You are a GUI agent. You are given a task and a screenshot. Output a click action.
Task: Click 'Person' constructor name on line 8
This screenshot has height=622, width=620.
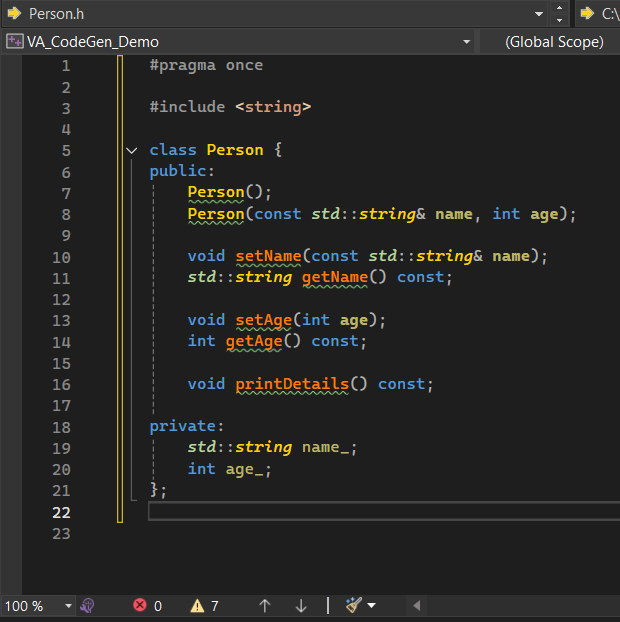(216, 214)
